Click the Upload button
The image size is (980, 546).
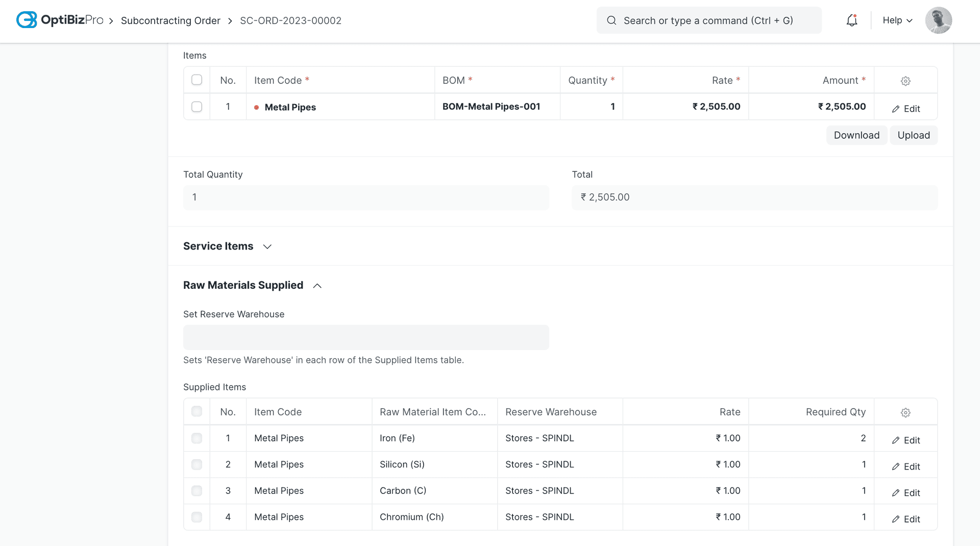pyautogui.click(x=913, y=135)
